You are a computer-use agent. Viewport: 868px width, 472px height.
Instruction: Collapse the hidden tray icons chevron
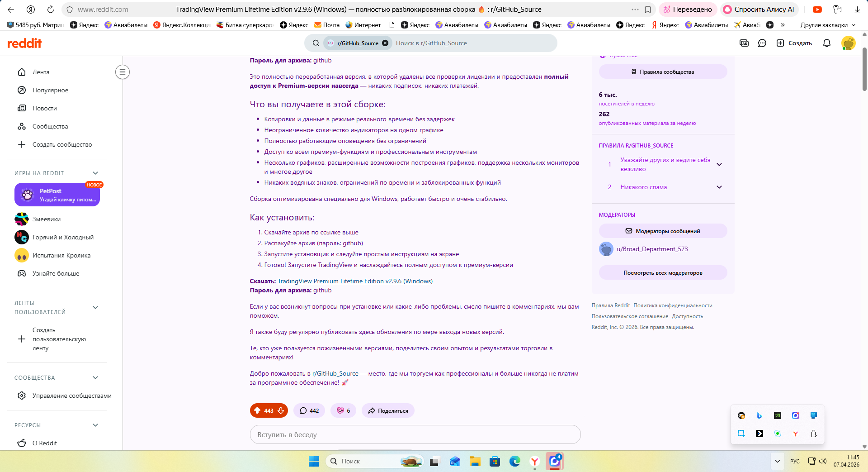point(778,461)
